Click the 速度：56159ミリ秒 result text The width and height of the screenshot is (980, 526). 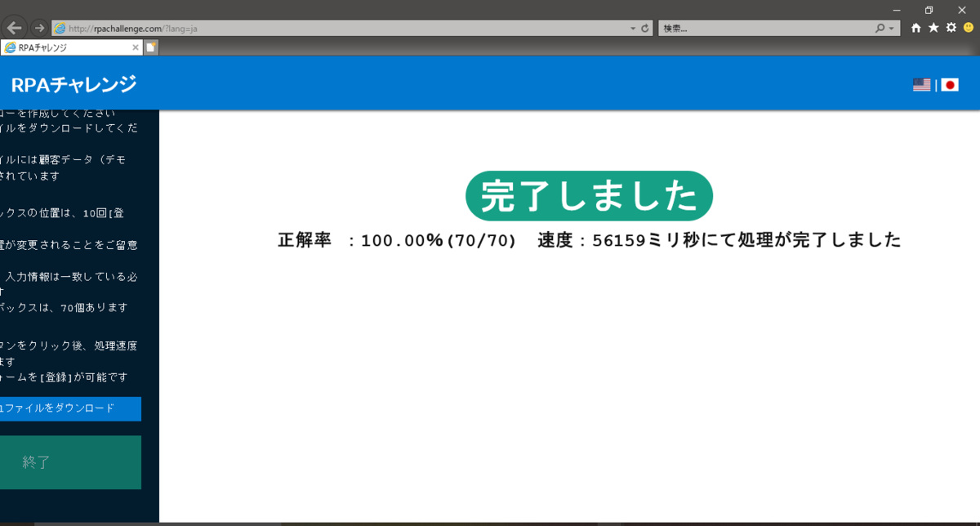[x=719, y=240]
